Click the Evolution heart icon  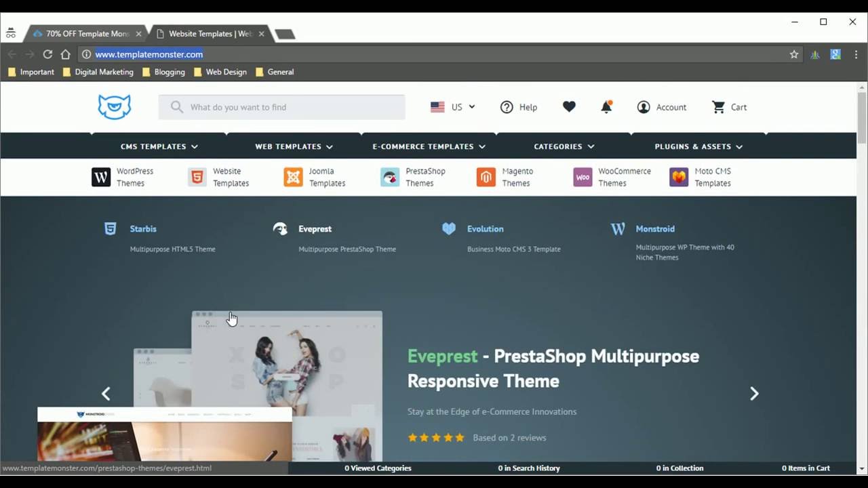tap(449, 229)
